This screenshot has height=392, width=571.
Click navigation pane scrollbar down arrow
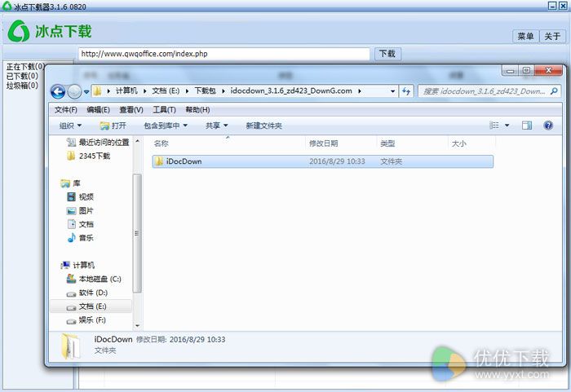[x=137, y=326]
